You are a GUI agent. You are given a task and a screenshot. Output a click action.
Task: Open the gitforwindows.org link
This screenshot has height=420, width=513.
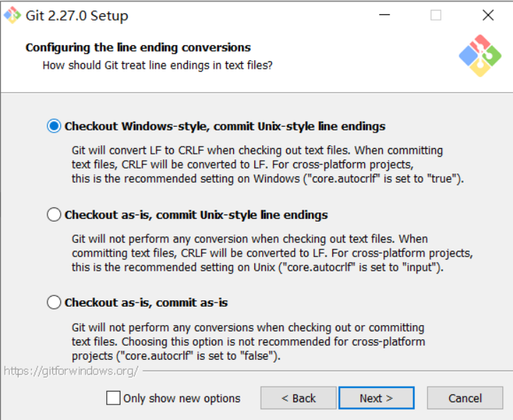pos(71,370)
